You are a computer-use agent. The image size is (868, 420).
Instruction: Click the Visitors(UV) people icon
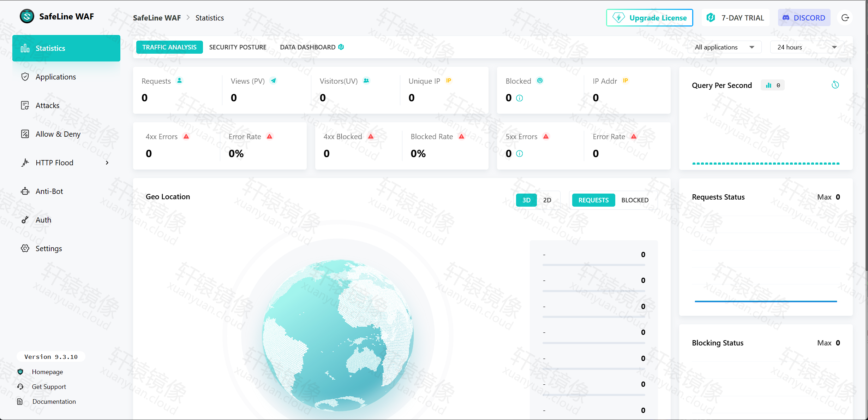pyautogui.click(x=366, y=81)
